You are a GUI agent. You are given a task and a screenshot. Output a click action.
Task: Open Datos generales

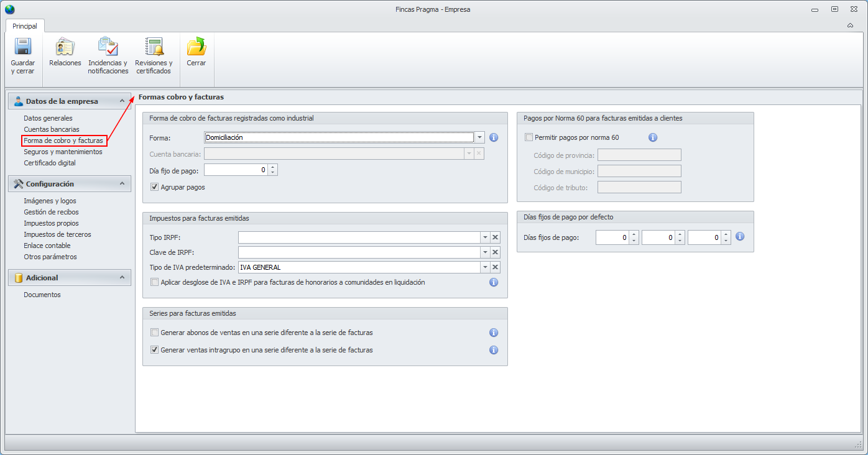[48, 118]
